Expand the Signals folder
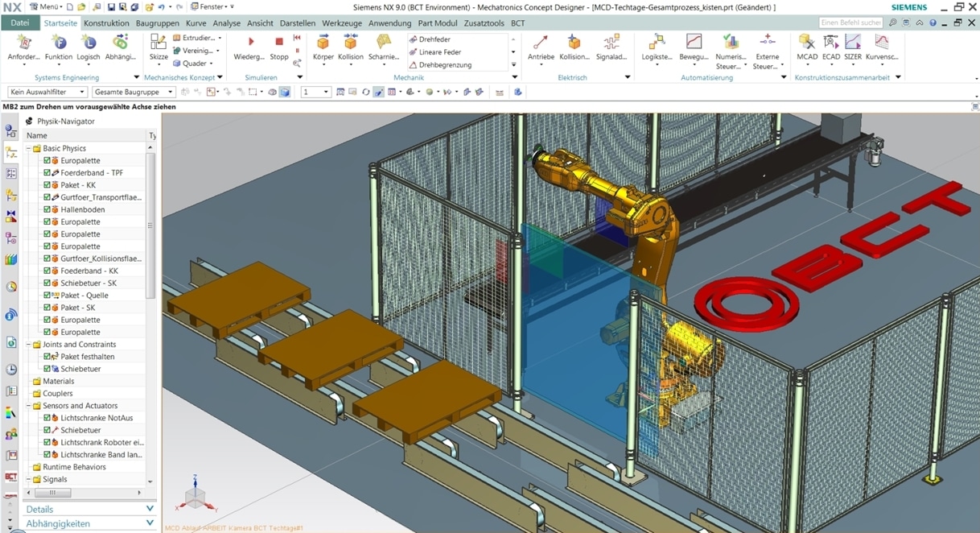 click(x=28, y=479)
